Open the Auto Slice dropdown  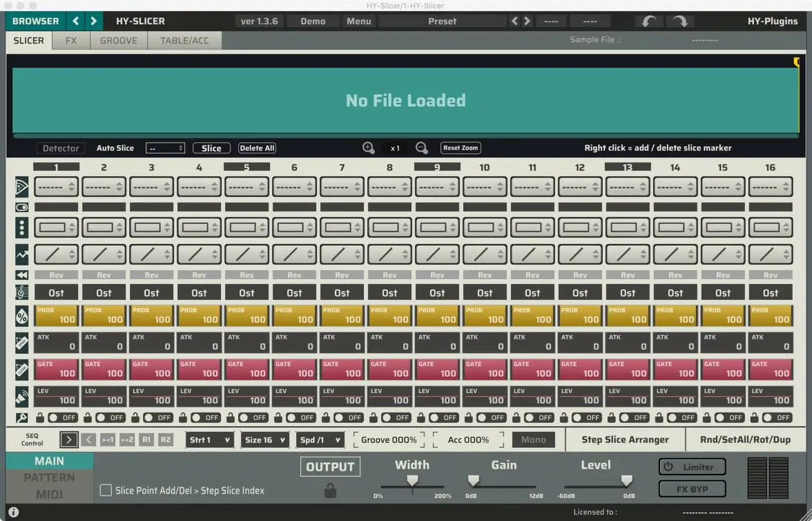(x=165, y=149)
